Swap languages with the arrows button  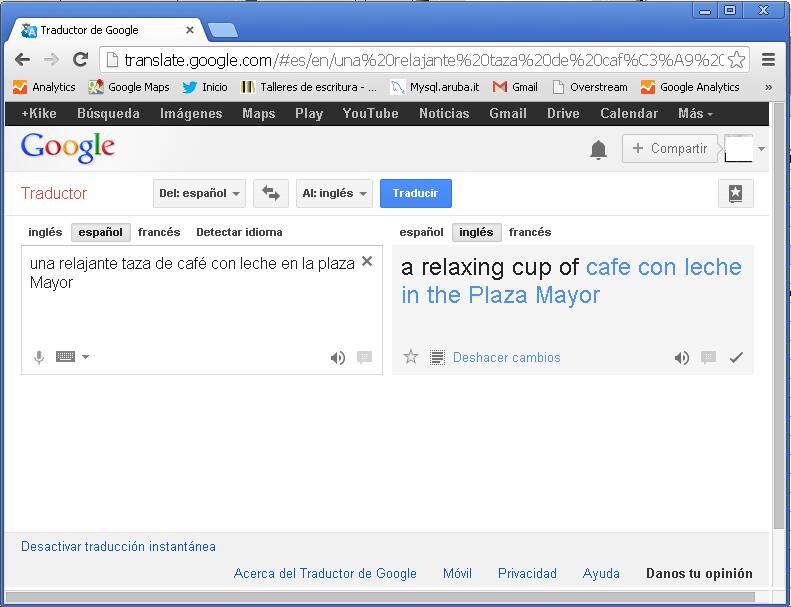[x=271, y=193]
